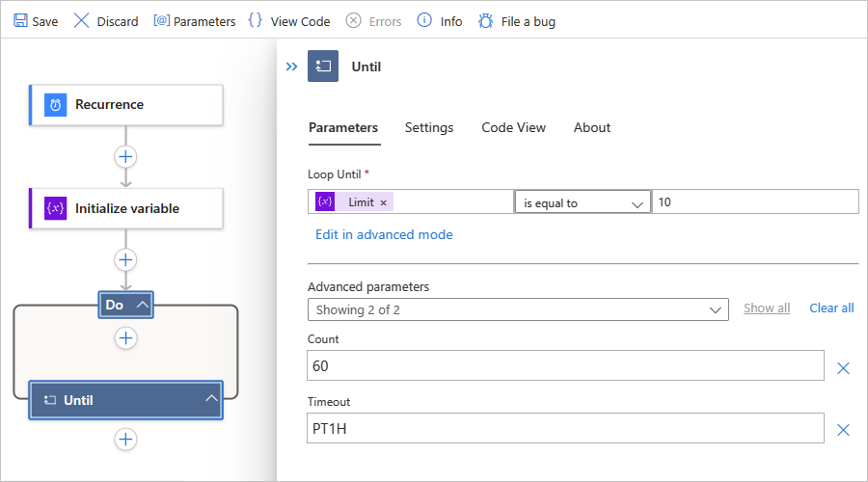Viewport: 868px width, 482px height.
Task: Collapse the Do loop chevron
Action: tap(143, 305)
